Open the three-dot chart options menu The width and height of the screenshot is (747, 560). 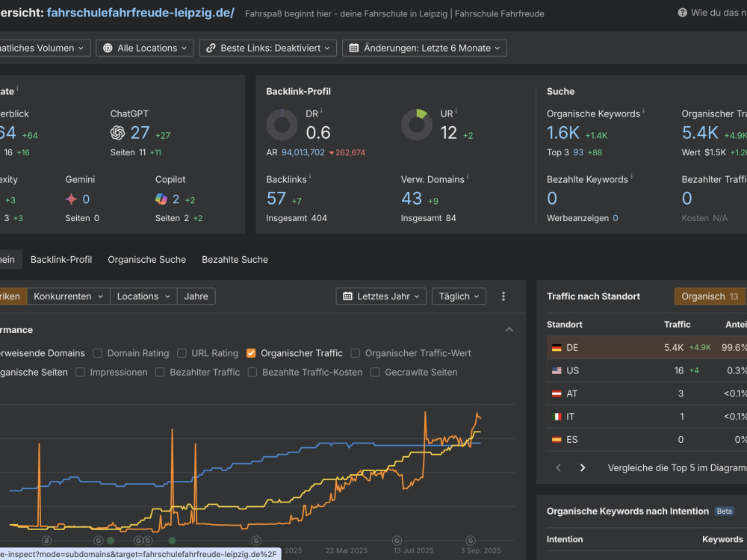click(x=503, y=296)
